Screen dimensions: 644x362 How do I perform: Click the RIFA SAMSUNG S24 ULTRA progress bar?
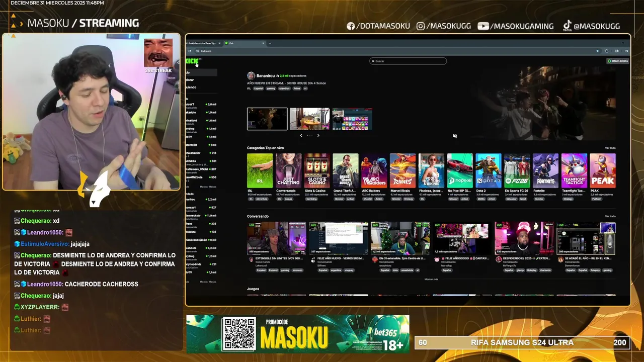point(522,342)
